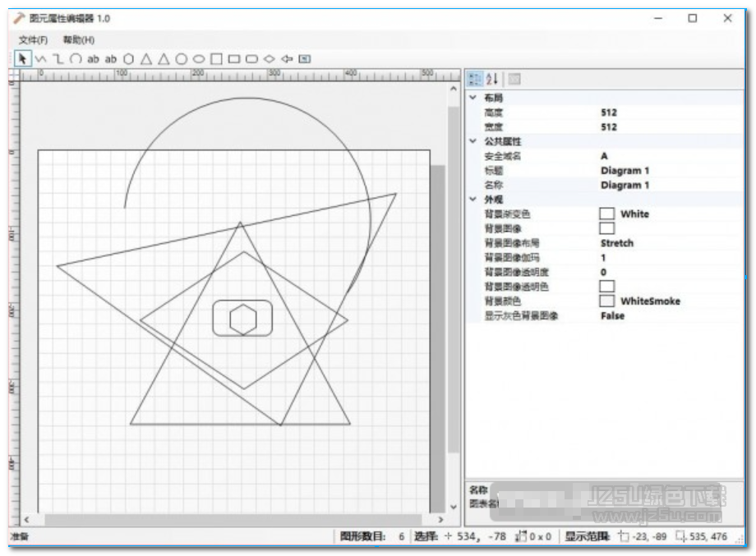The height and width of the screenshot is (556, 756).
Task: Click the canvas vertical scrollbar up arrow
Action: click(x=454, y=89)
